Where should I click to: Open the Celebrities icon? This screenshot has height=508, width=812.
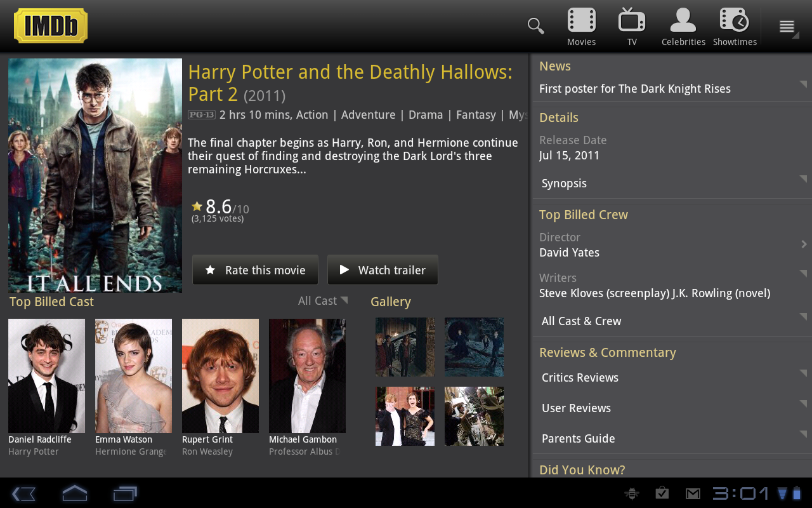[683, 27]
